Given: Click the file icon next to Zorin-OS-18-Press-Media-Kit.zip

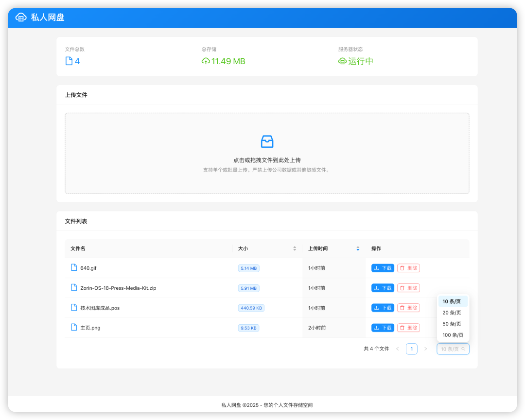Looking at the screenshot, I should pos(74,287).
